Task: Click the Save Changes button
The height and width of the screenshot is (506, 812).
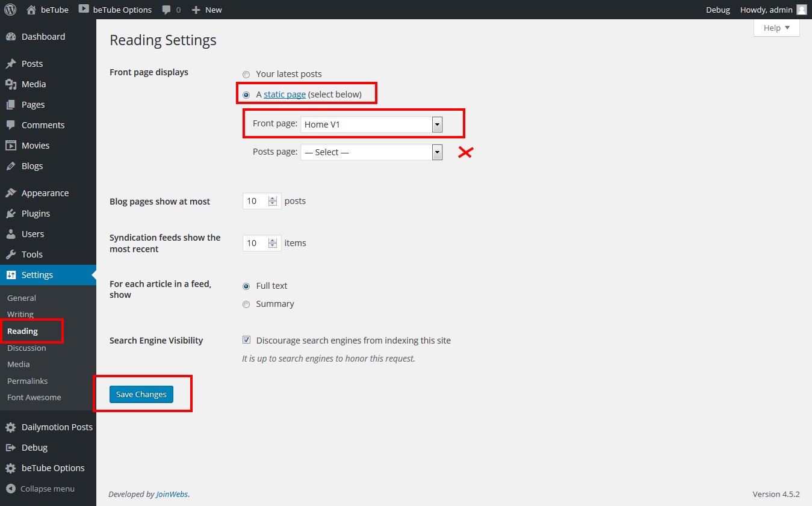Action: [141, 394]
